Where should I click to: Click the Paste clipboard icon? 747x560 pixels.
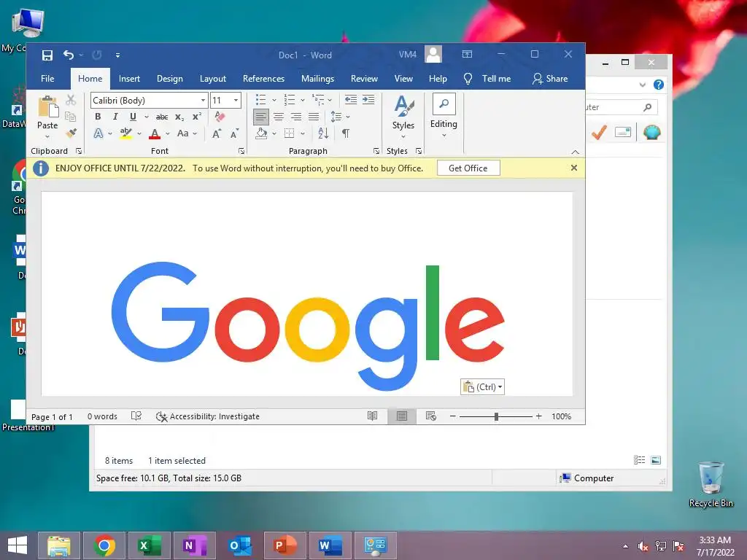[x=47, y=106]
